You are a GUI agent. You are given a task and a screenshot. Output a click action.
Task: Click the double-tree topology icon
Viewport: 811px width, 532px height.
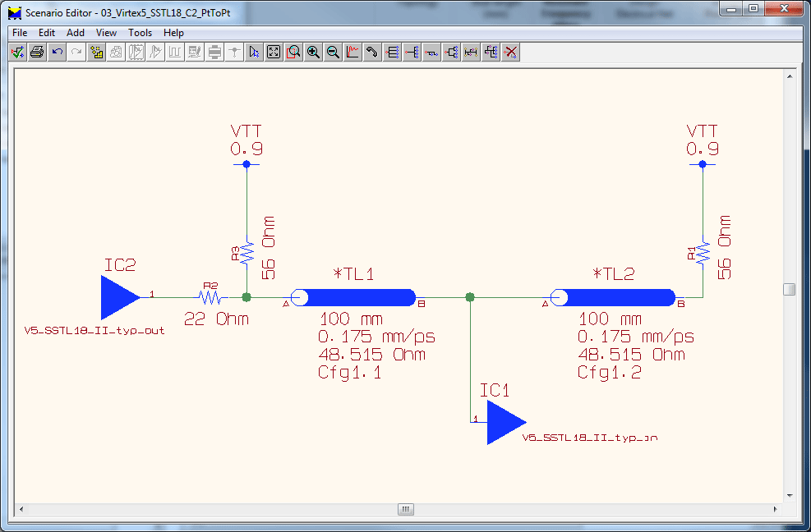click(491, 53)
